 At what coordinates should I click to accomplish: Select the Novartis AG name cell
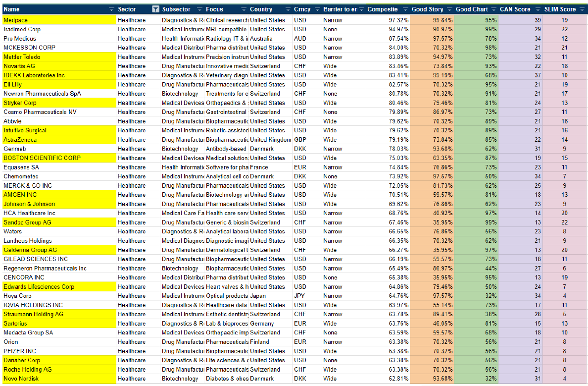coord(59,66)
